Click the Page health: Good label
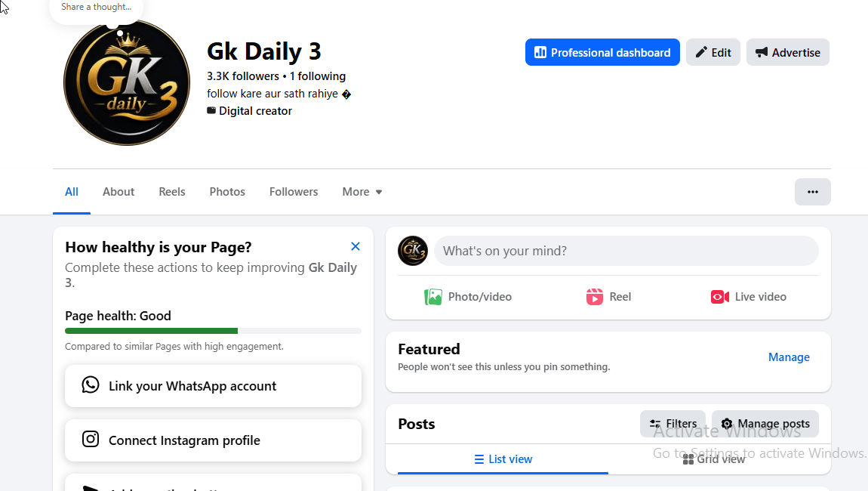Viewport: 868px width, 491px height. 118,316
